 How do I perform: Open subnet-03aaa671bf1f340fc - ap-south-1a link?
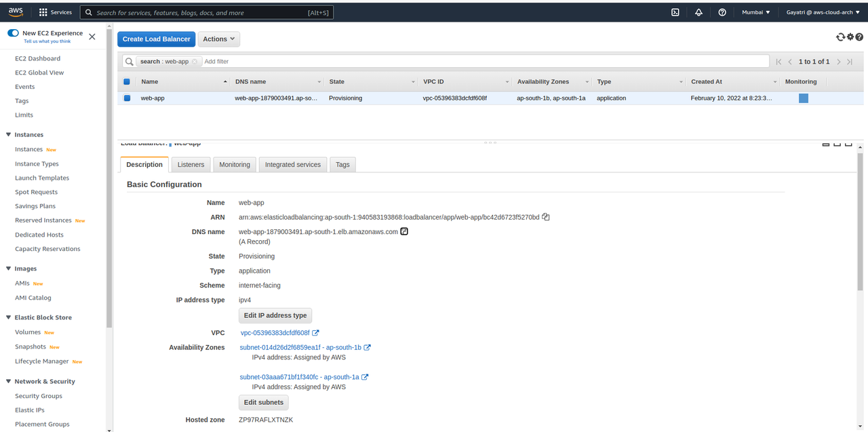pos(299,377)
